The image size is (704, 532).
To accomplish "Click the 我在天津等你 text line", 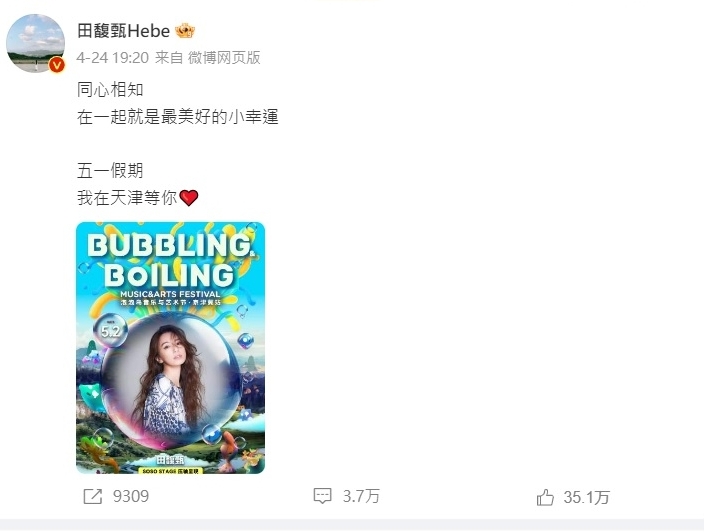I will point(127,198).
